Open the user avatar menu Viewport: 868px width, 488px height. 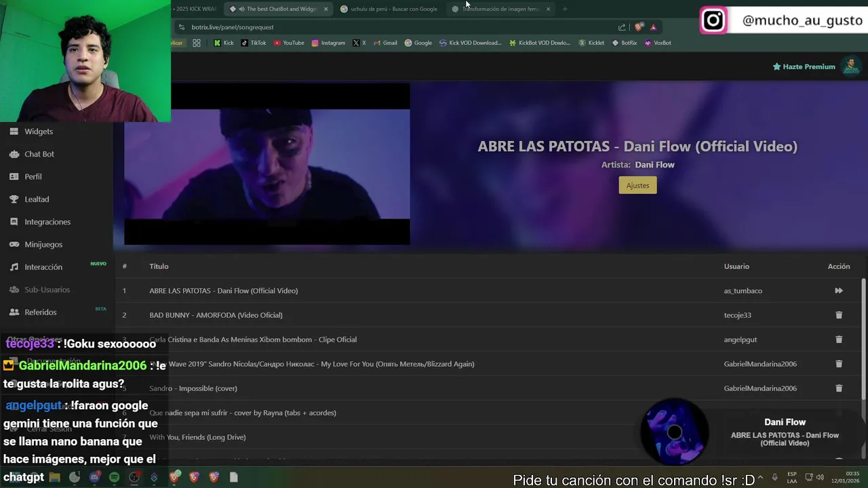coord(850,66)
